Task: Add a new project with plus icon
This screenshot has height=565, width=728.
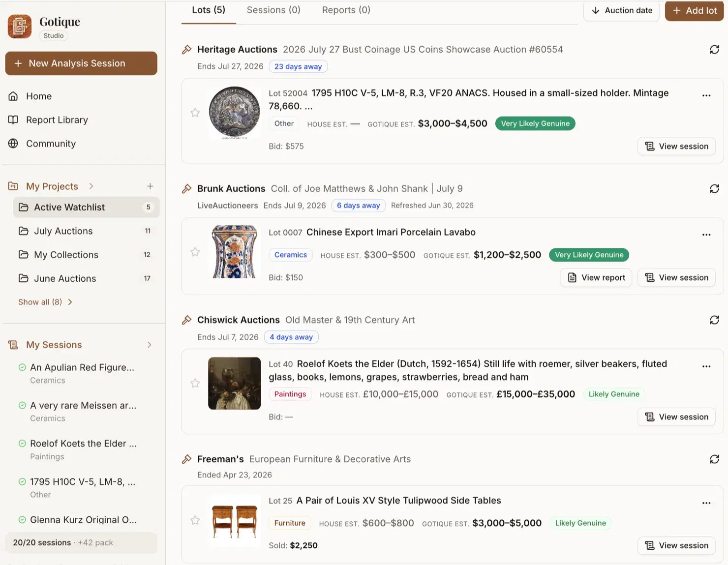Action: pos(150,186)
